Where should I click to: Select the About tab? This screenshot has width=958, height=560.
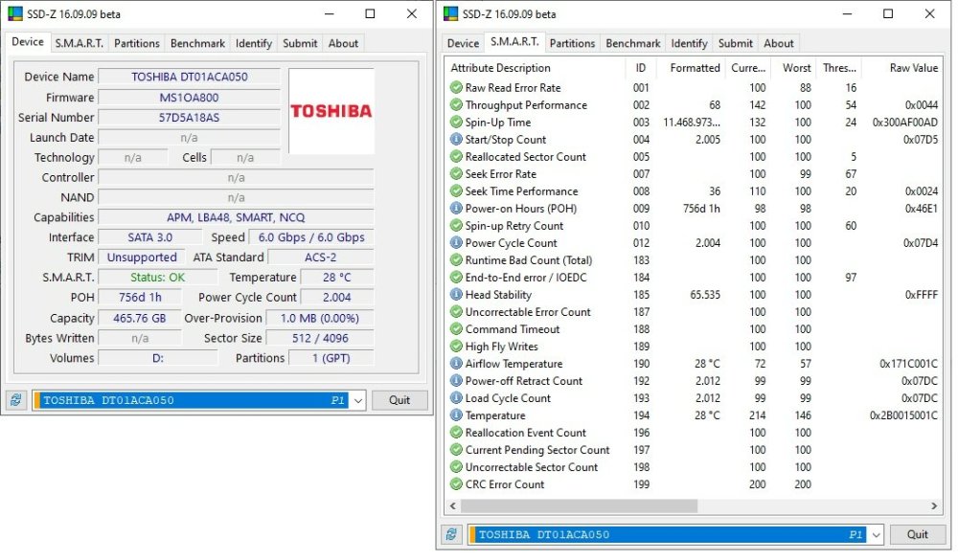pos(343,43)
